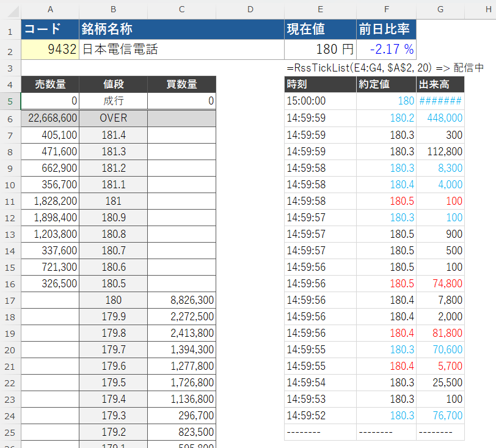Click the 日本電信電話 name cell

181,50
